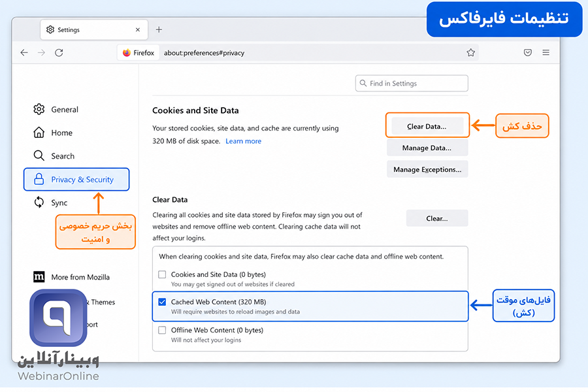The height and width of the screenshot is (392, 588).
Task: Reload the page with refresh icon
Action: pyautogui.click(x=59, y=53)
